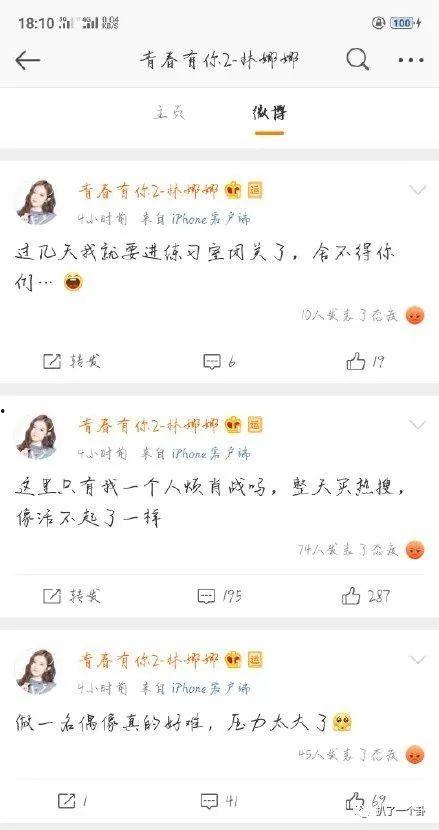This screenshot has width=439, height=830.
Task: Switch to the 主页 tab
Action: 169,113
